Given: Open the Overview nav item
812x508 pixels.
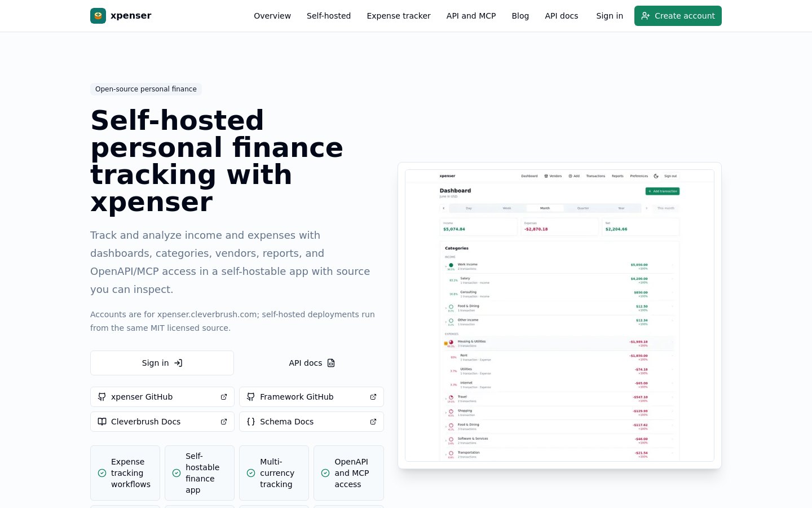Looking at the screenshot, I should (272, 16).
